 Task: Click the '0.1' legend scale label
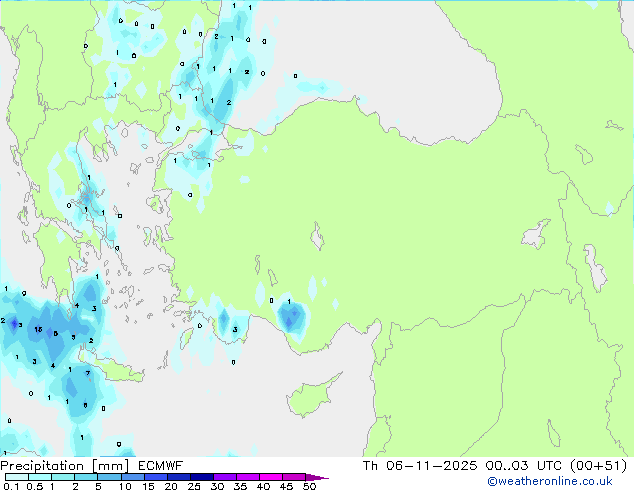coord(11,486)
